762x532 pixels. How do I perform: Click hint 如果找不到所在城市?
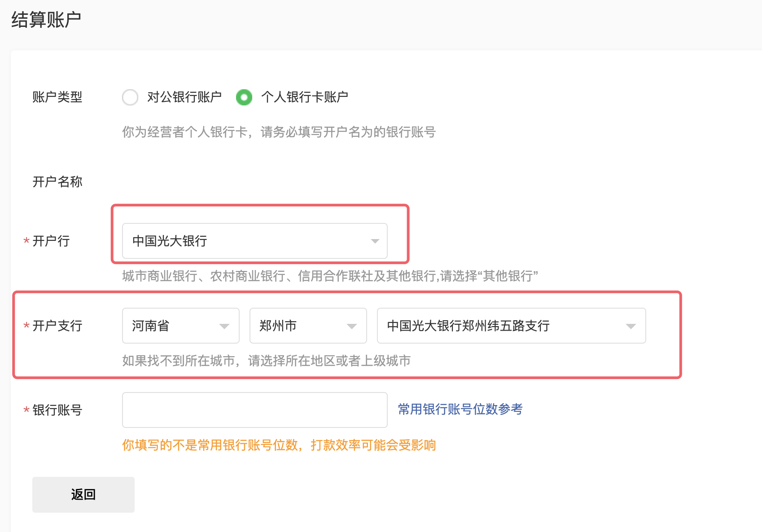click(x=267, y=361)
